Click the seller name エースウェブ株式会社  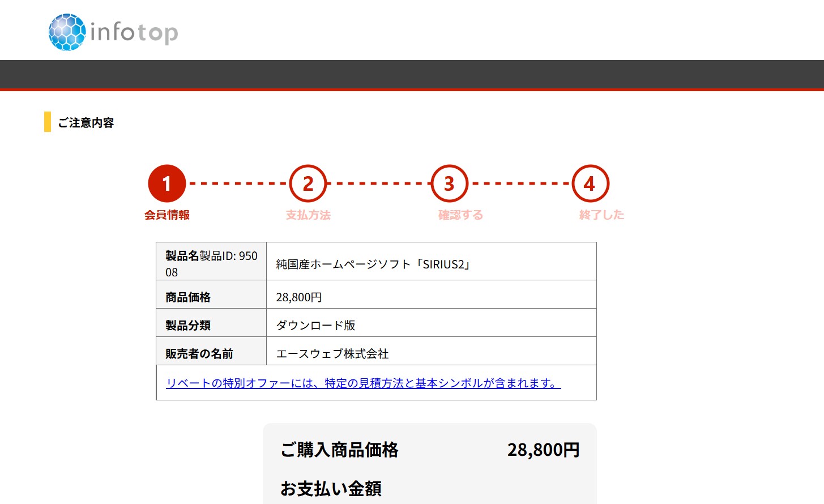(x=332, y=354)
